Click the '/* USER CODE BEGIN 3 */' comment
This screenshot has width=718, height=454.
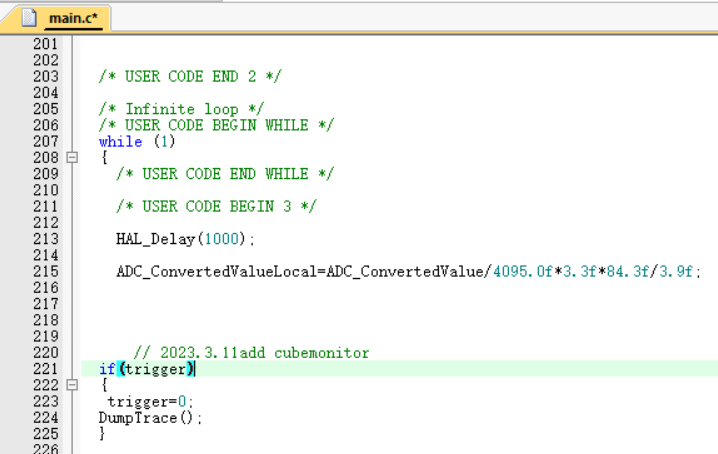[x=216, y=206]
